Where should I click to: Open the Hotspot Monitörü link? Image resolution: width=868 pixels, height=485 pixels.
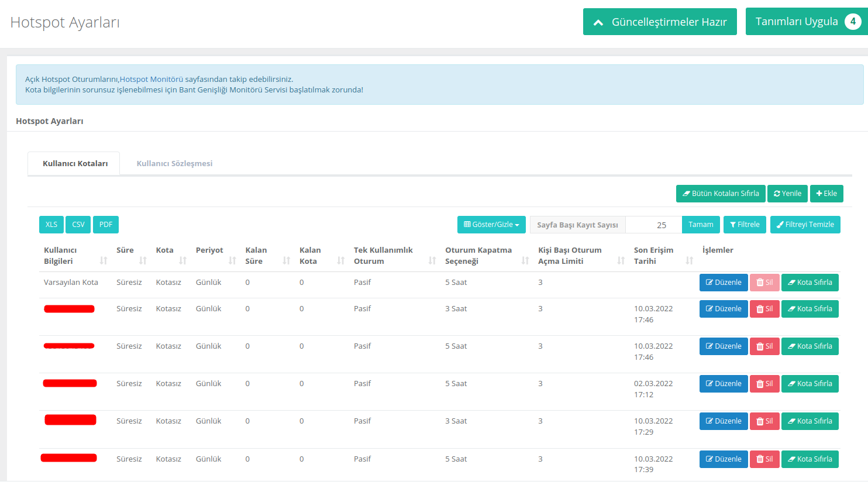pos(151,79)
